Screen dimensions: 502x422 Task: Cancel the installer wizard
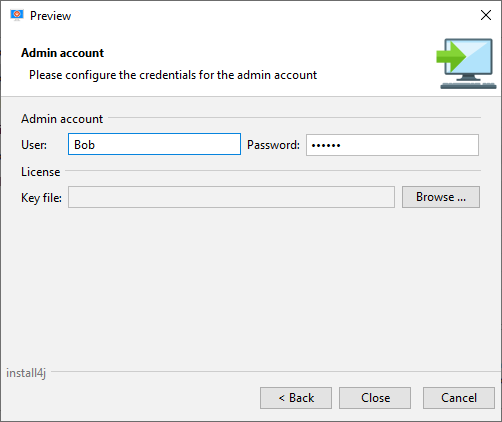click(x=459, y=398)
